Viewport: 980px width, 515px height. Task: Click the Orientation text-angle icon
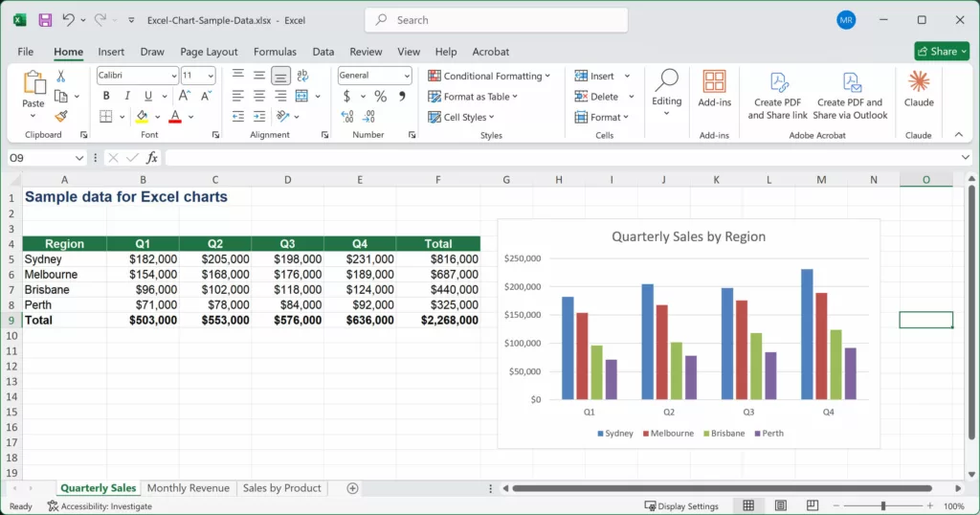coord(283,116)
